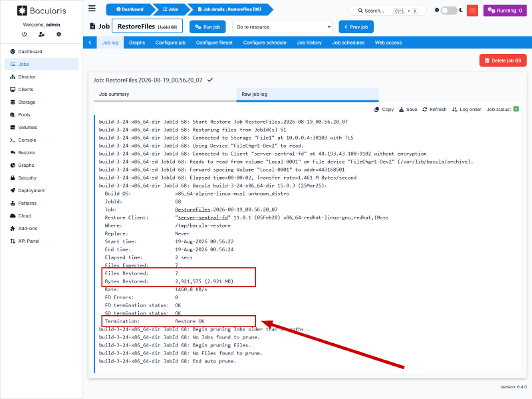Switch to Configure job tab

click(170, 43)
